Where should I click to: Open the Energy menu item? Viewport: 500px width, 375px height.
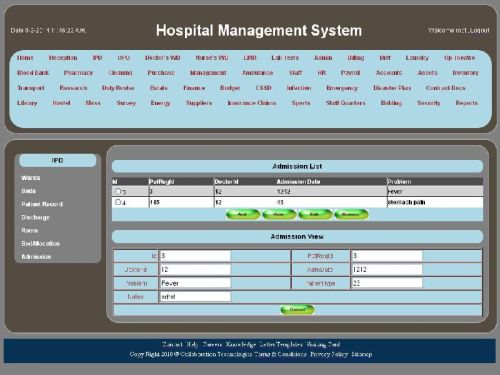pos(161,103)
